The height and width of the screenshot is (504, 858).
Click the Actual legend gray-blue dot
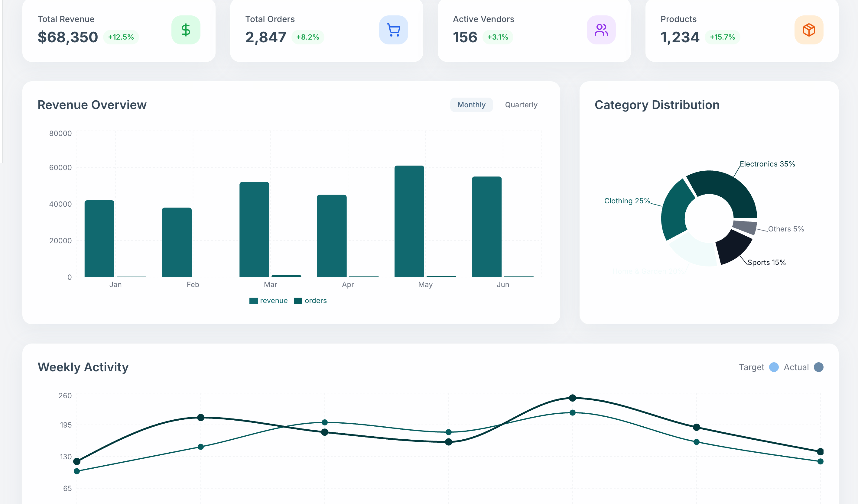[x=818, y=367]
